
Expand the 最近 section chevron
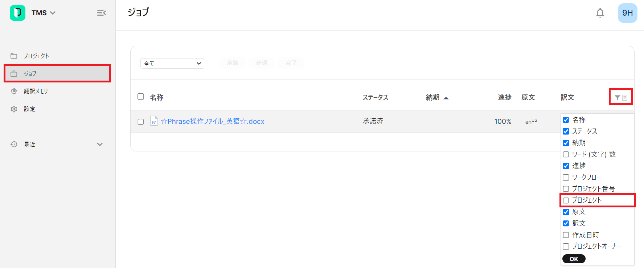(100, 144)
